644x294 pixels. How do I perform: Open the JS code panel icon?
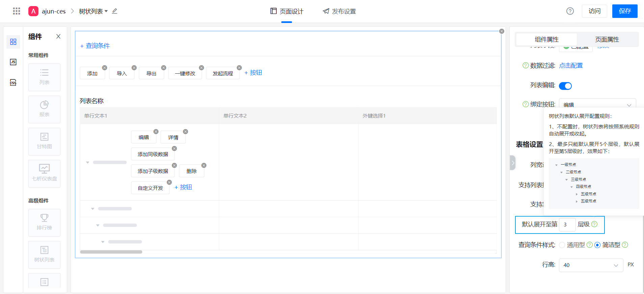tap(13, 62)
